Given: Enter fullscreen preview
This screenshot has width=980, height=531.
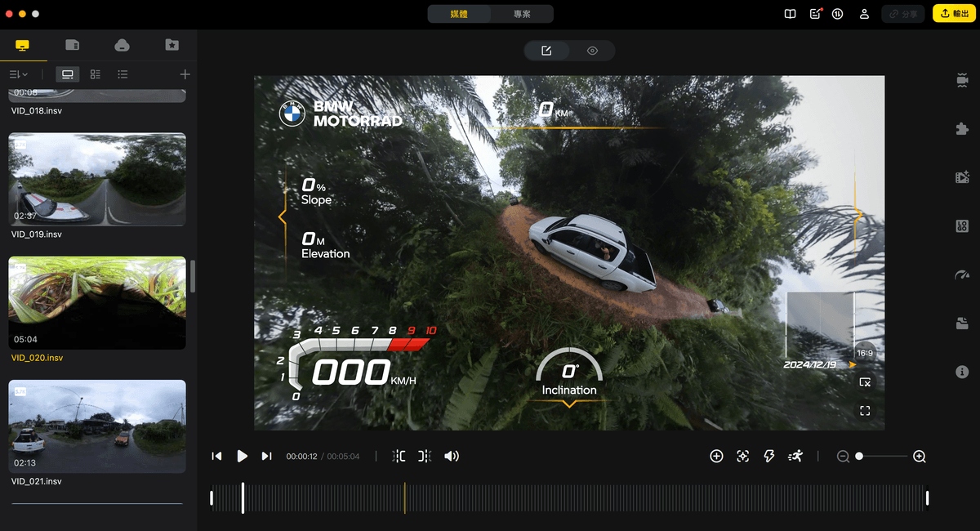Looking at the screenshot, I should pos(865,411).
